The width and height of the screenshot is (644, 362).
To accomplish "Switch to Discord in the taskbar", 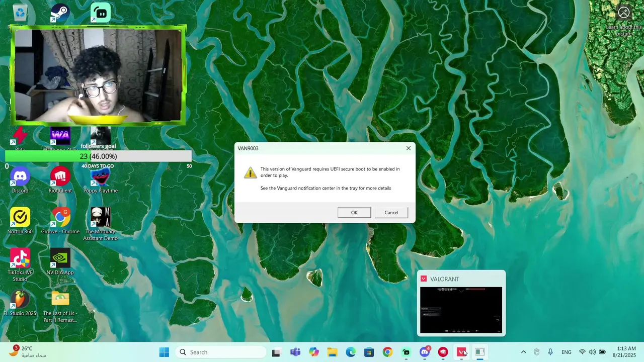I will coord(425,352).
